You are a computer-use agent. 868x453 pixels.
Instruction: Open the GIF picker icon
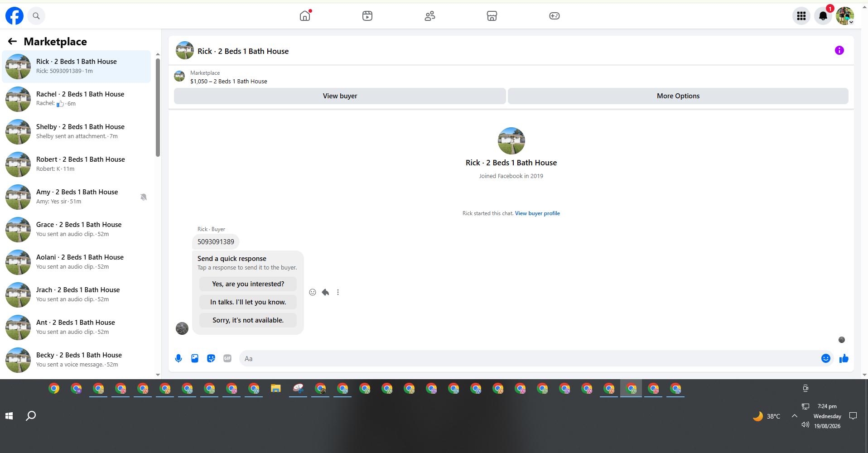[227, 358]
